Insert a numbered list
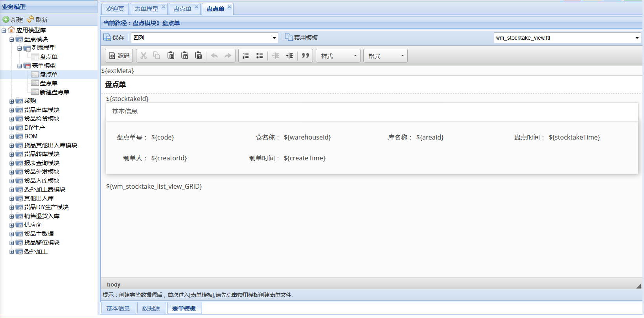 coord(246,56)
